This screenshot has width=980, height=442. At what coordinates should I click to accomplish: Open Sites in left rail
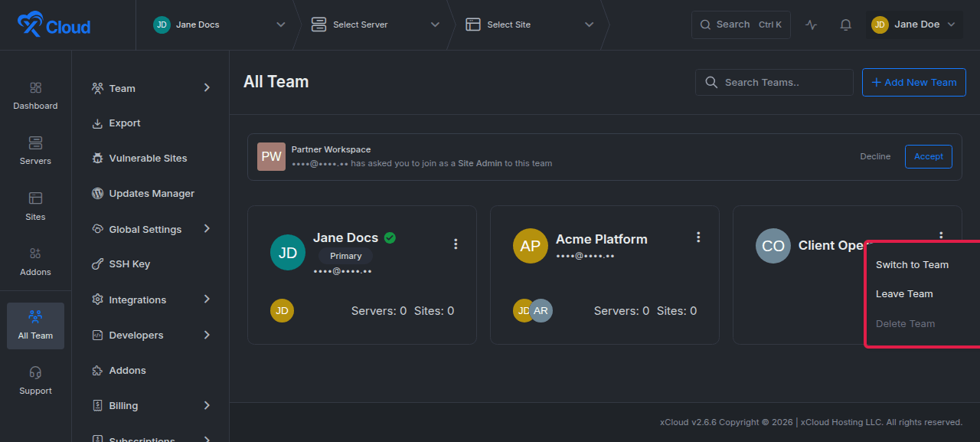(35, 207)
